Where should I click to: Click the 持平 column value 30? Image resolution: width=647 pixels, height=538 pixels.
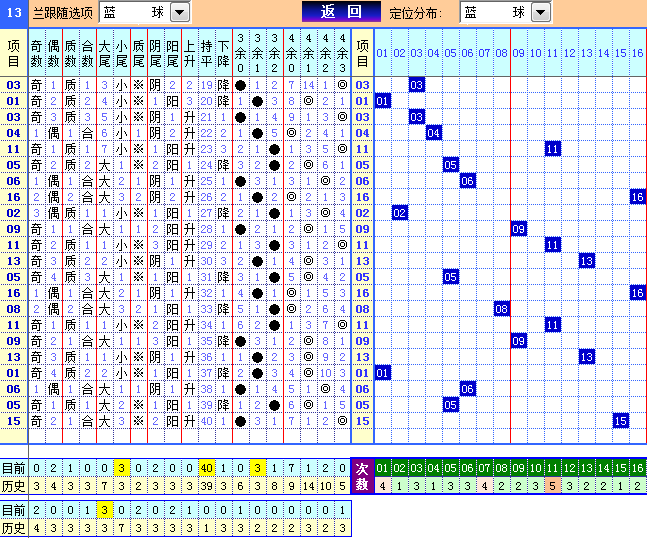pyautogui.click(x=206, y=261)
